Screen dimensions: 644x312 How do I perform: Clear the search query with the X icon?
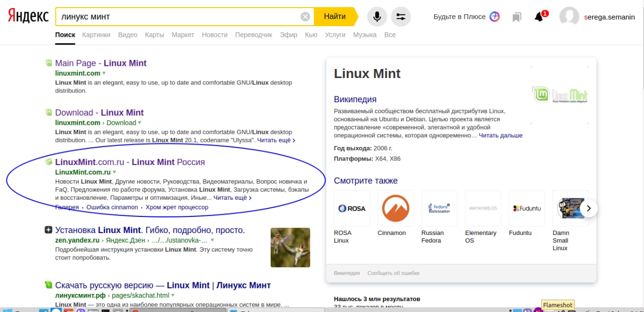coord(305,17)
